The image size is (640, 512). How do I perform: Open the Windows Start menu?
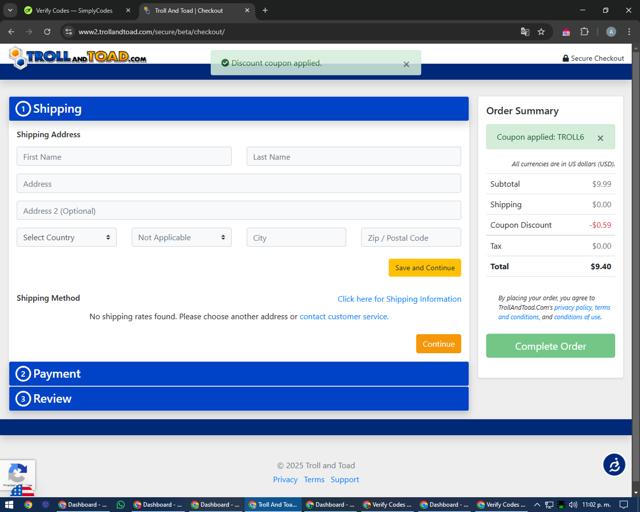click(9, 505)
